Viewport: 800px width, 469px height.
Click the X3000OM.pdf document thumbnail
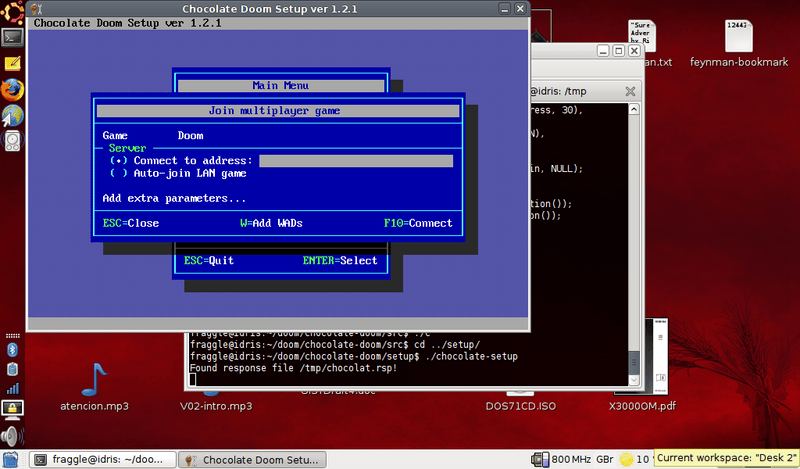pos(656,356)
